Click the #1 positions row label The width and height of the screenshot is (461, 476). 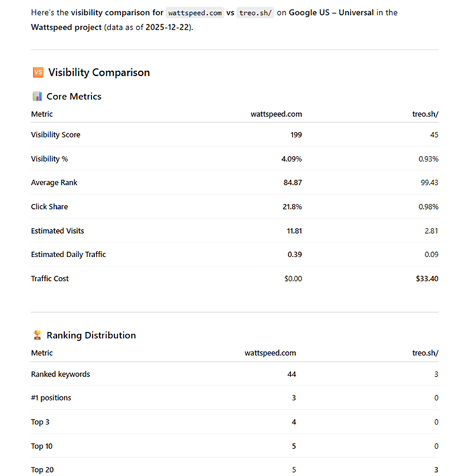click(51, 398)
